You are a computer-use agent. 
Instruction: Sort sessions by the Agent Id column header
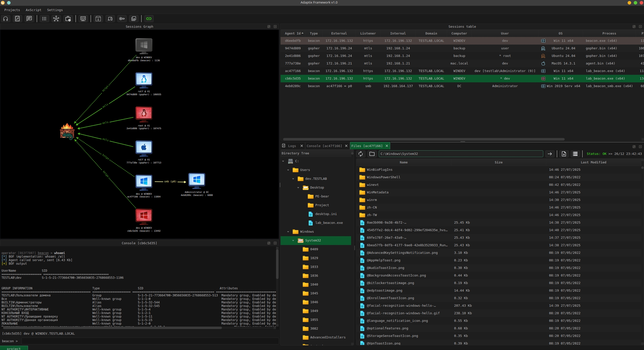click(293, 33)
